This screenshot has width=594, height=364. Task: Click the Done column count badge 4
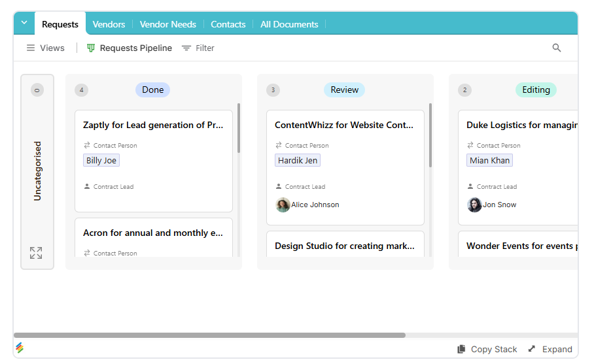click(x=82, y=90)
